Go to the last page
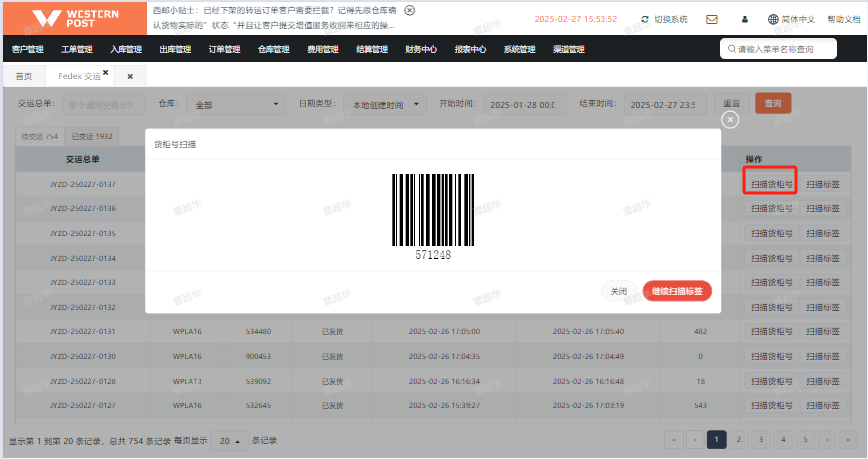Viewport: 868px width, 459px height. 848,440
